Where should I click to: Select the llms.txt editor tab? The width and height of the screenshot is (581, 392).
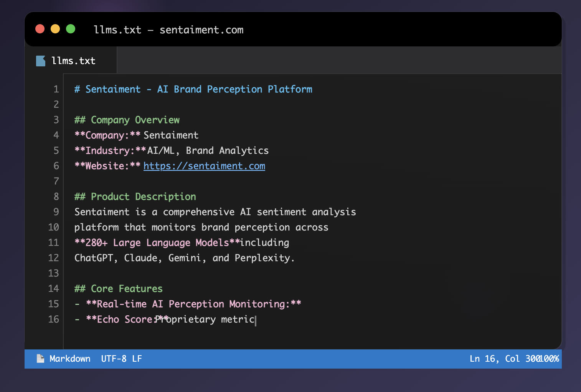[x=71, y=61]
